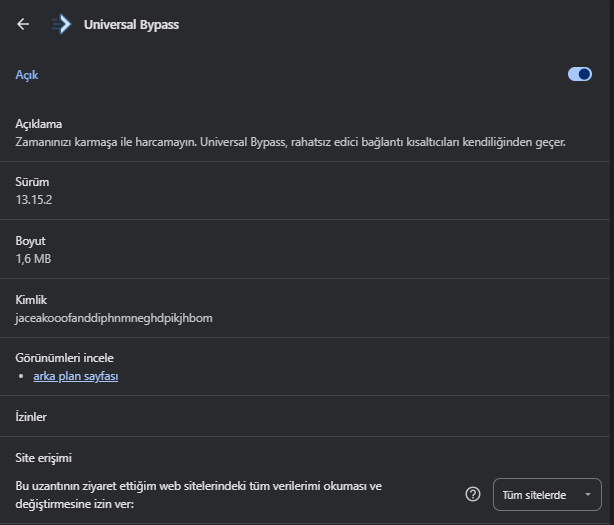
Task: Click the Universal Bypass extension logo
Action: point(62,24)
